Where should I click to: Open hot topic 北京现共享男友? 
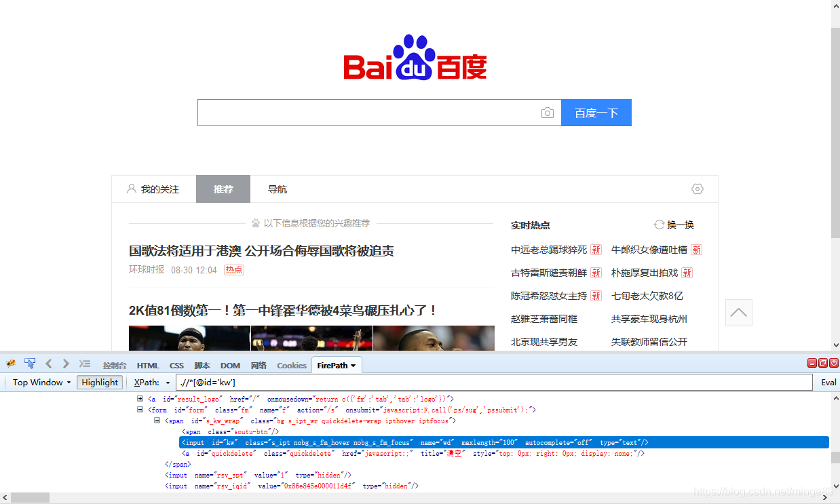(x=544, y=342)
